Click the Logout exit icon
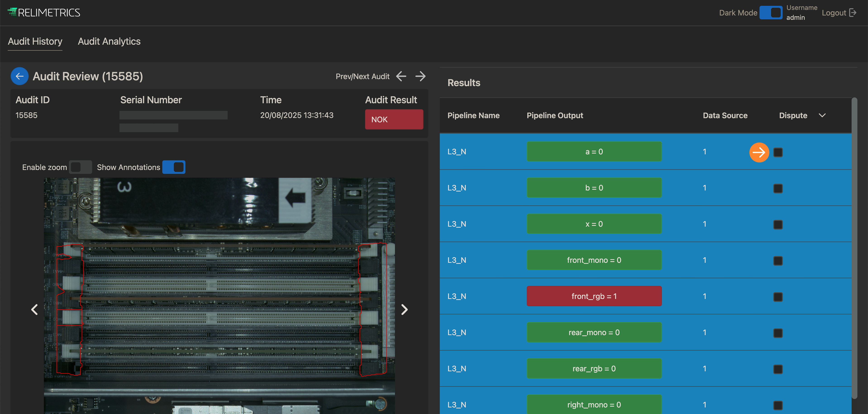Image resolution: width=868 pixels, height=414 pixels. coord(853,13)
